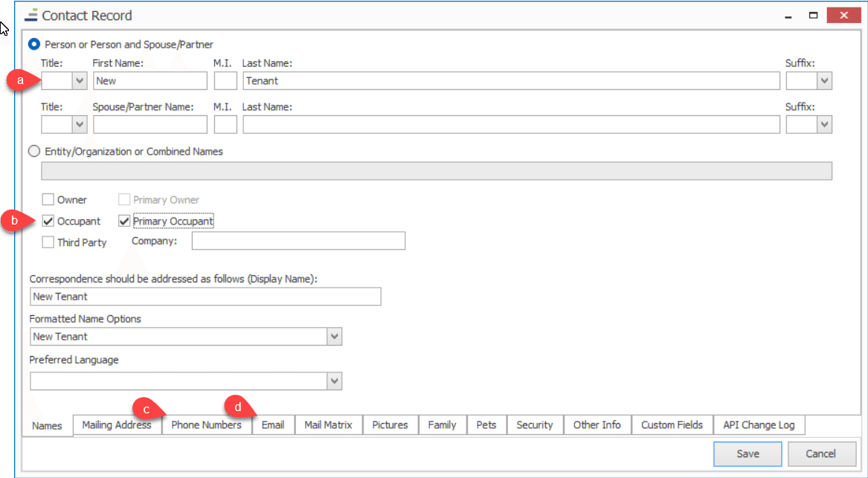Click the Display Name correspondence field
Image resolution: width=868 pixels, height=478 pixels.
[x=205, y=297]
